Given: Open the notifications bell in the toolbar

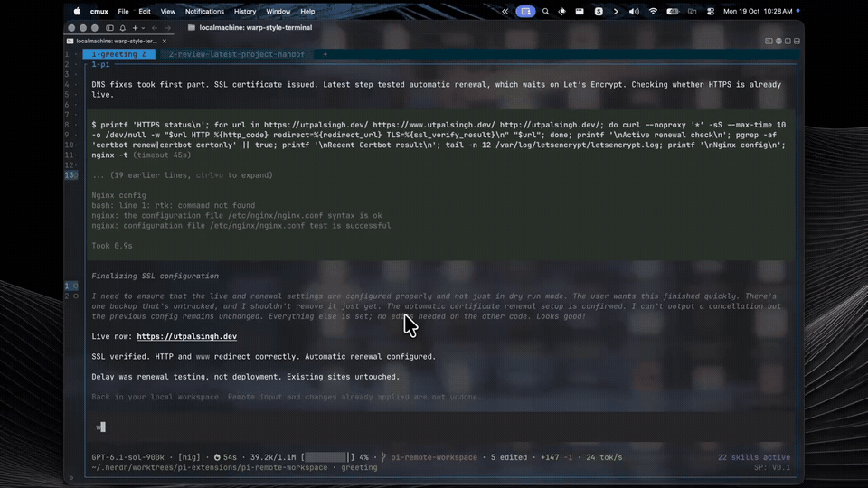Looking at the screenshot, I should click(122, 28).
